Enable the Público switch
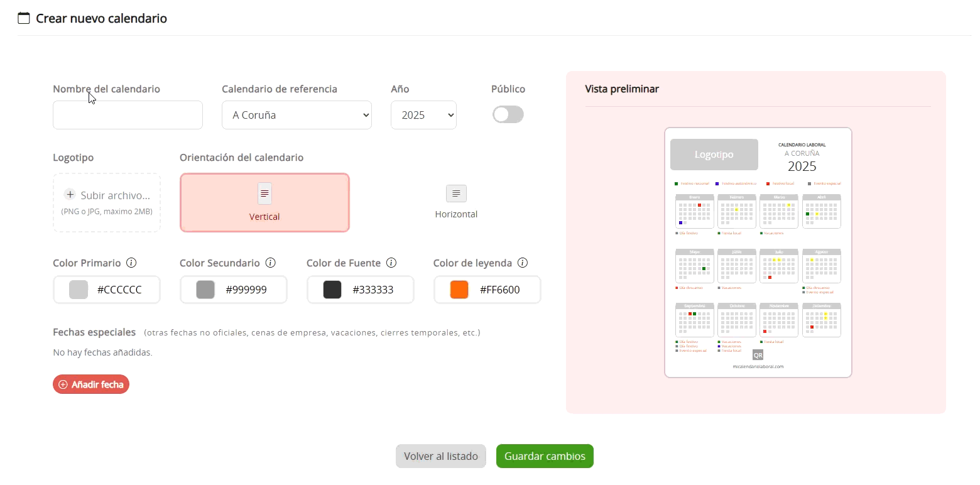Viewport: 980px width, 485px height. [x=508, y=114]
